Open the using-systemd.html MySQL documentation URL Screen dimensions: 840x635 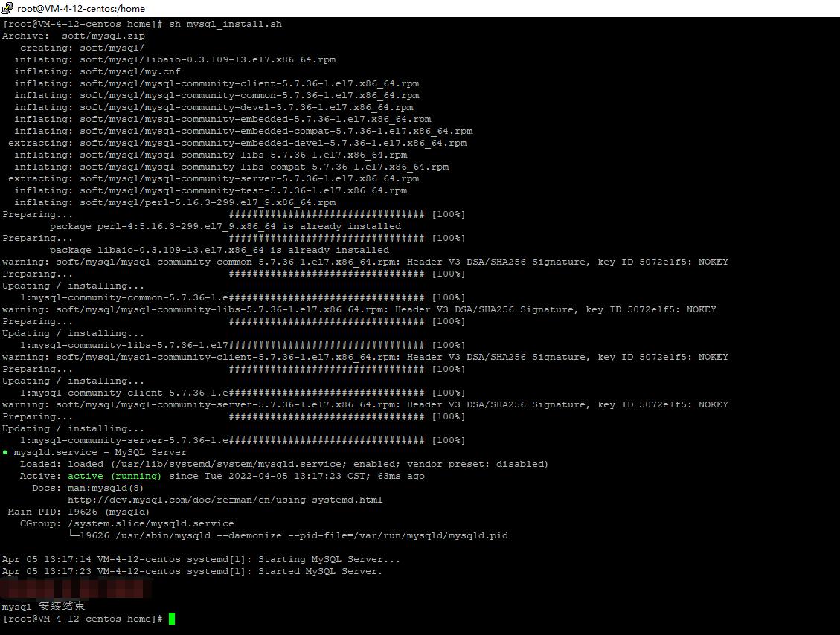pos(225,500)
